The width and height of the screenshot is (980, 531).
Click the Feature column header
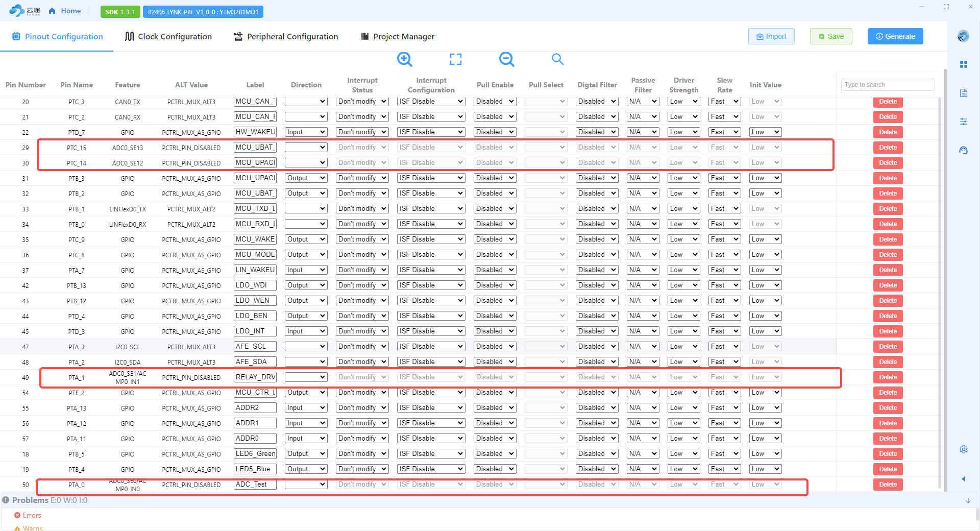pos(128,85)
